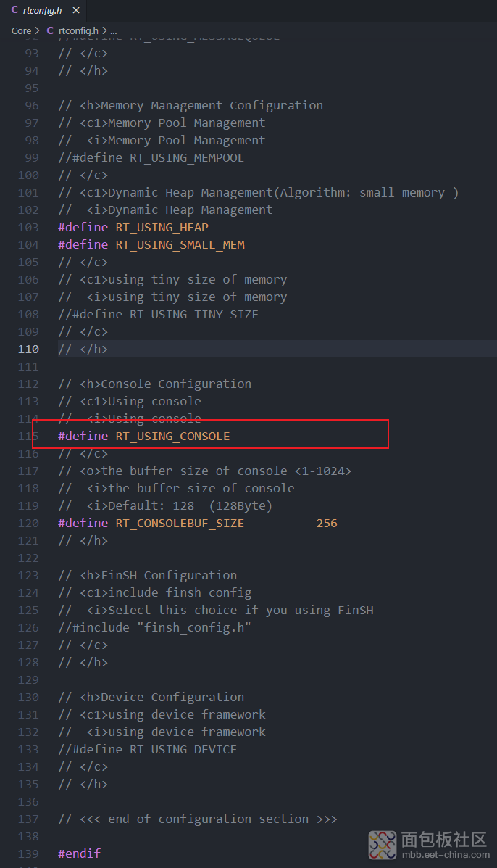
Task: Click the rtconfig.h breadcrumb item
Action: coord(78,30)
